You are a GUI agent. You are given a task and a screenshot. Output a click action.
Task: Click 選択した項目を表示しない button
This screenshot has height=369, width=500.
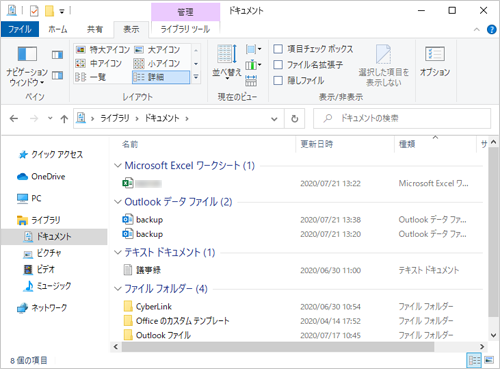[x=384, y=66]
